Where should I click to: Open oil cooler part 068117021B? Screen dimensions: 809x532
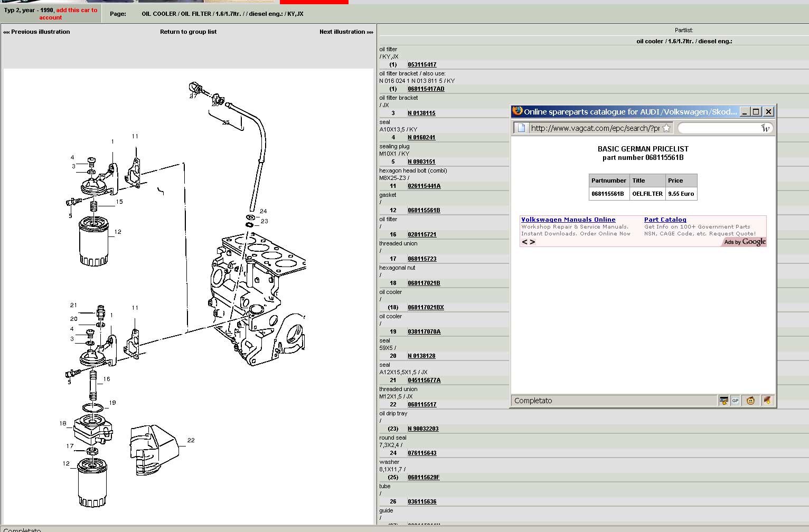coord(424,283)
